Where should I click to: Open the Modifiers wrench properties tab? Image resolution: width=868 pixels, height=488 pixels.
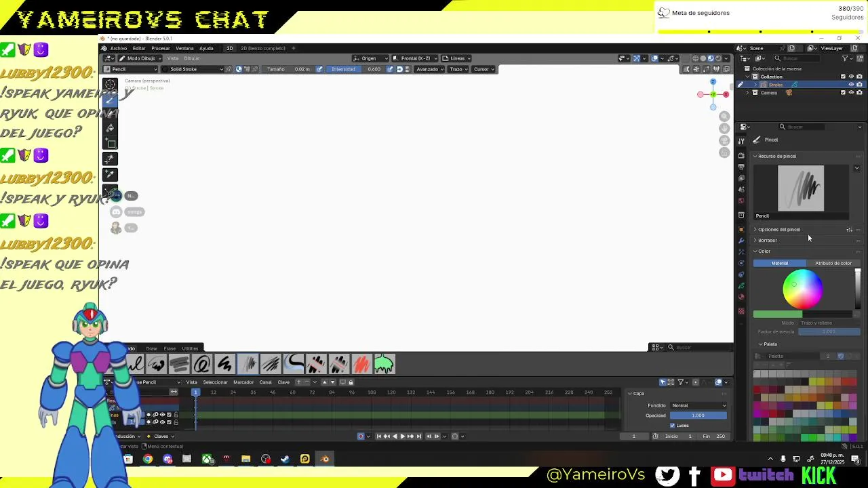click(x=741, y=241)
